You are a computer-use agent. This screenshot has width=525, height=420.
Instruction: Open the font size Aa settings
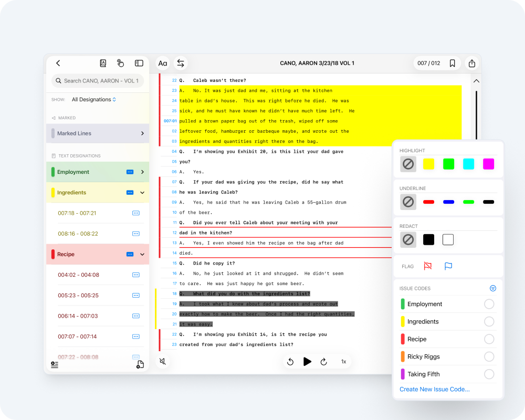pos(163,64)
